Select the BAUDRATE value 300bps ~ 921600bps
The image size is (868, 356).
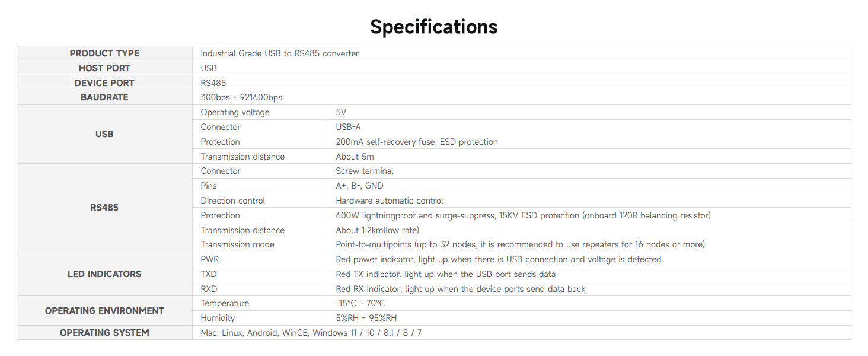[241, 97]
